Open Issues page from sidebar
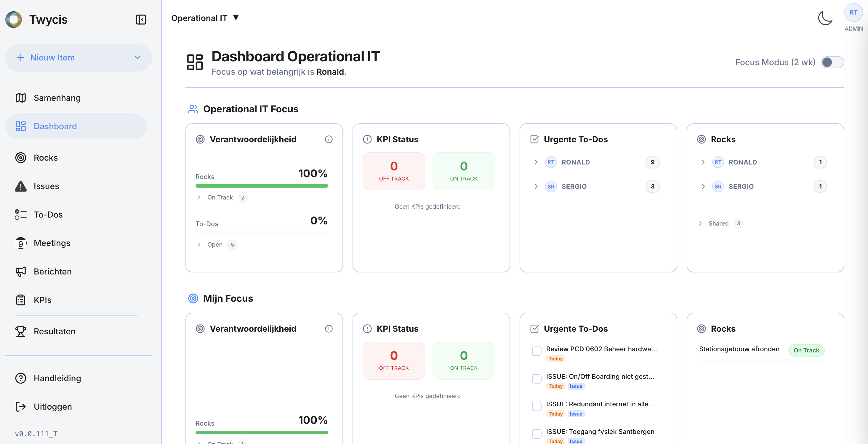The width and height of the screenshot is (868, 444). click(76, 186)
